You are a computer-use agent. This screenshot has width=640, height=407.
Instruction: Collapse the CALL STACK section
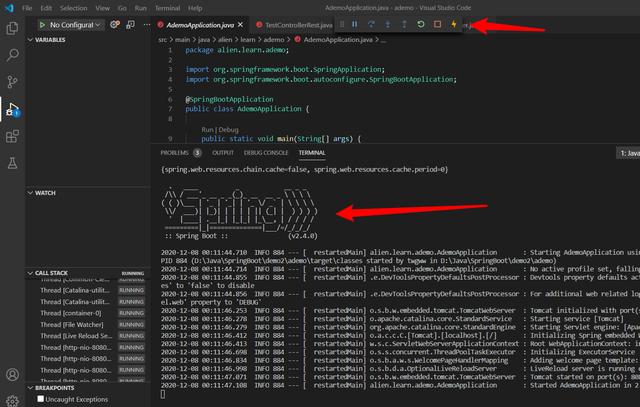30,273
